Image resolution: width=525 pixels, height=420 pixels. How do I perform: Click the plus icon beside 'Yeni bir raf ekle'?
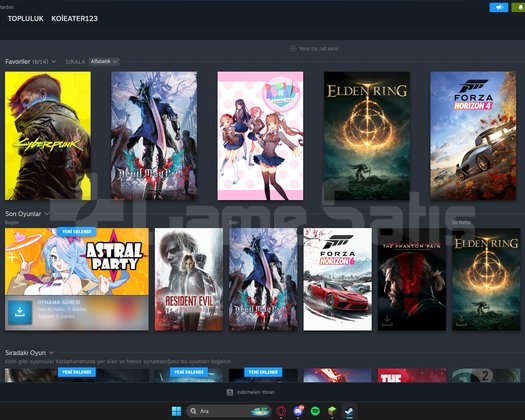(x=293, y=49)
